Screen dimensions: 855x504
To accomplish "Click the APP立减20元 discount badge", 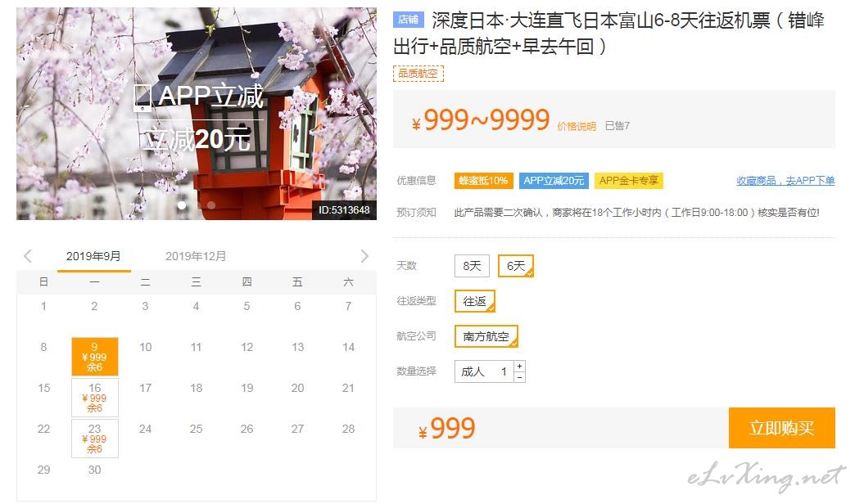I will [554, 181].
